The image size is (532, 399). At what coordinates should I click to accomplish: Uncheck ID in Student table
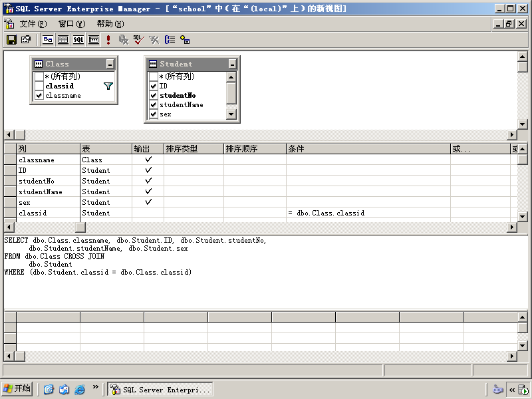click(x=154, y=86)
